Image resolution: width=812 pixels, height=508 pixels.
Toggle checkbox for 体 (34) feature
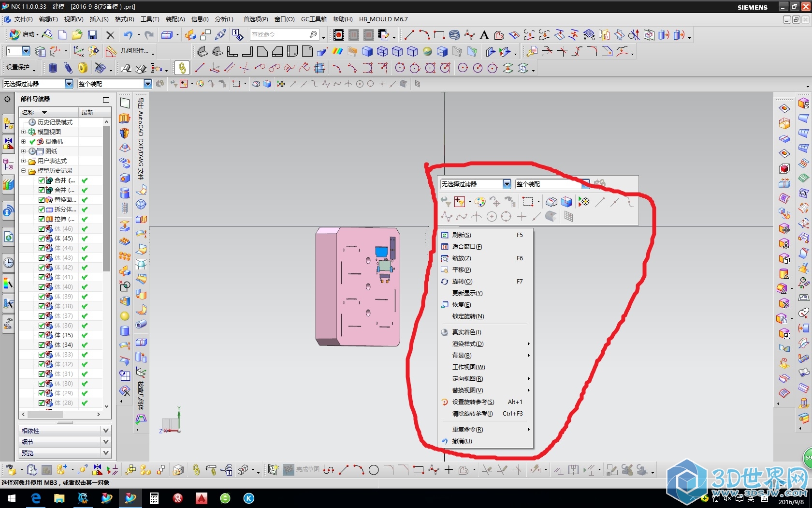[x=42, y=344]
